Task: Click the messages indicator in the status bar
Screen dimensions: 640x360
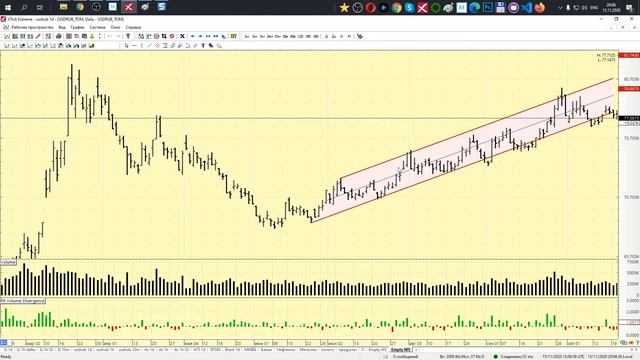Action: (x=406, y=356)
